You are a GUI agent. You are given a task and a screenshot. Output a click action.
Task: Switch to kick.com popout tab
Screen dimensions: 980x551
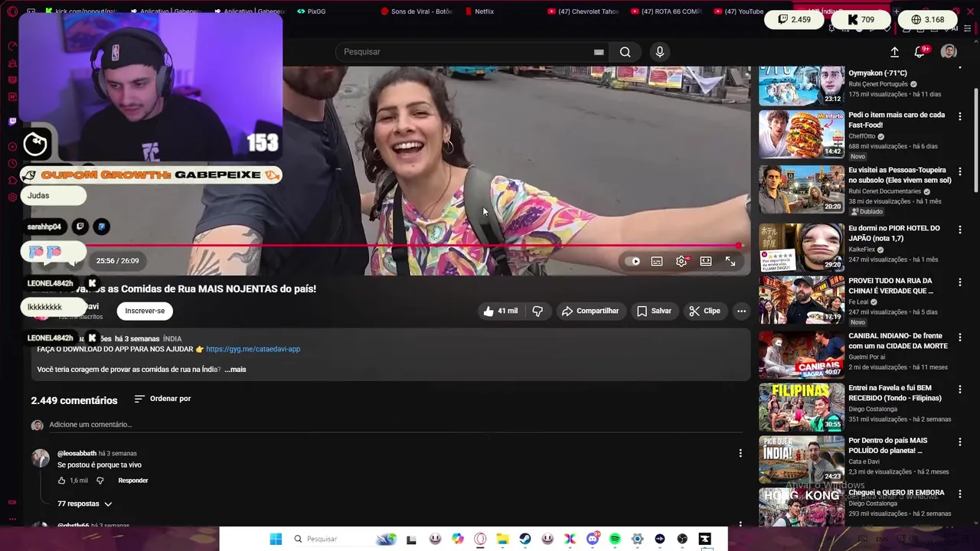click(x=80, y=11)
